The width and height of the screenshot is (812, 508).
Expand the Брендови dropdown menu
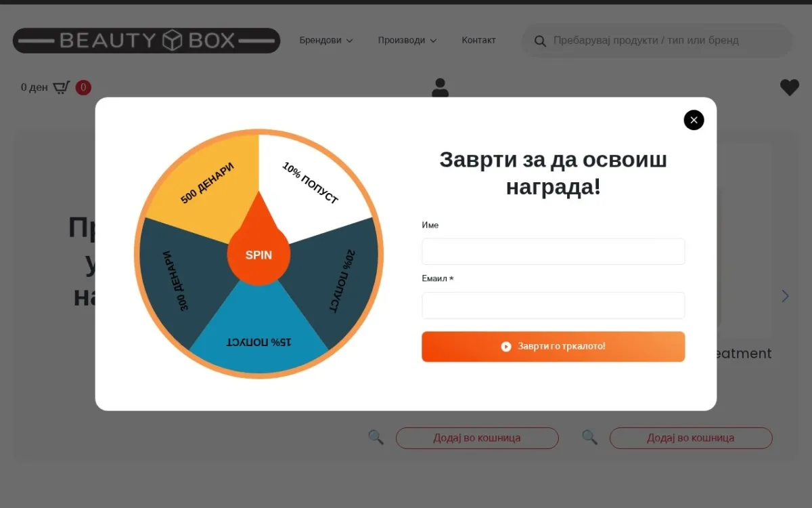[326, 40]
